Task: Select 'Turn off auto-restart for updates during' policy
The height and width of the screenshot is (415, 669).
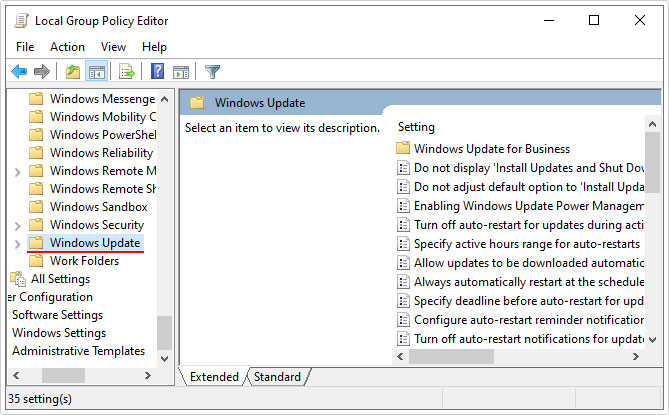Action: point(529,225)
